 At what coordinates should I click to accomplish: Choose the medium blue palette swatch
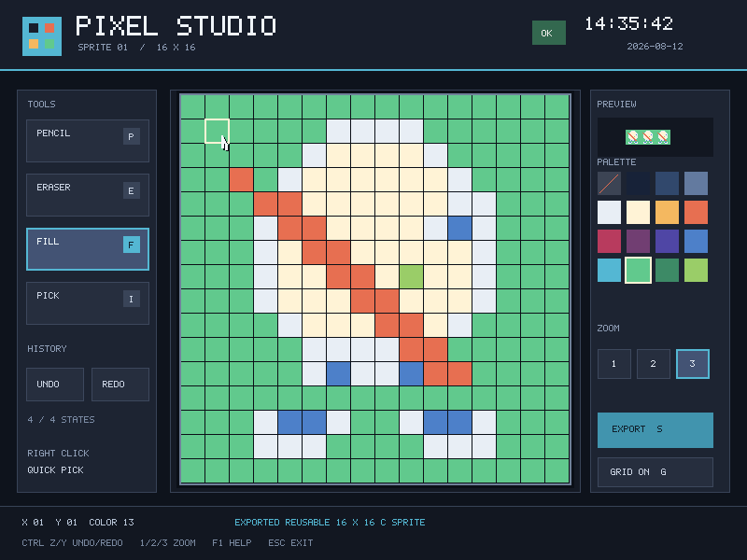pyautogui.click(x=696, y=242)
